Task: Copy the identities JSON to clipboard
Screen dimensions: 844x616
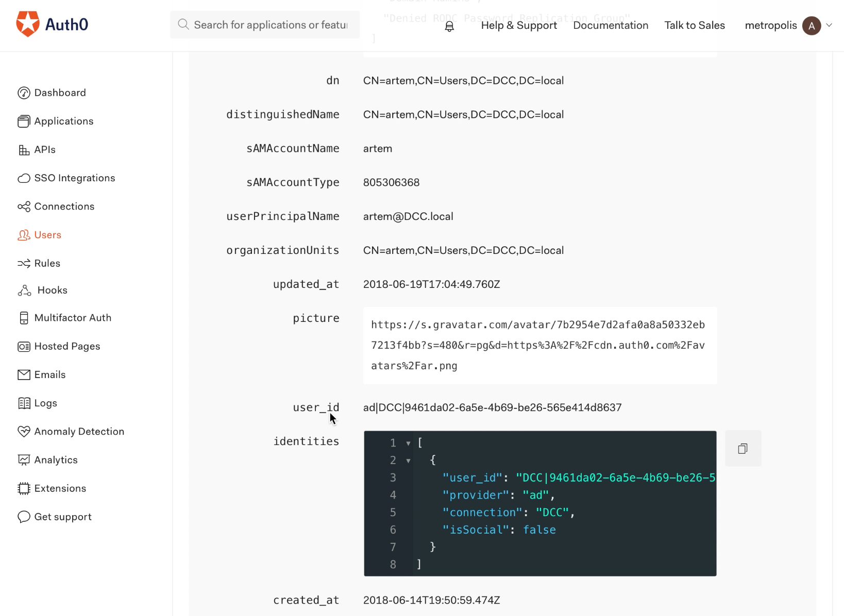Action: 743,449
